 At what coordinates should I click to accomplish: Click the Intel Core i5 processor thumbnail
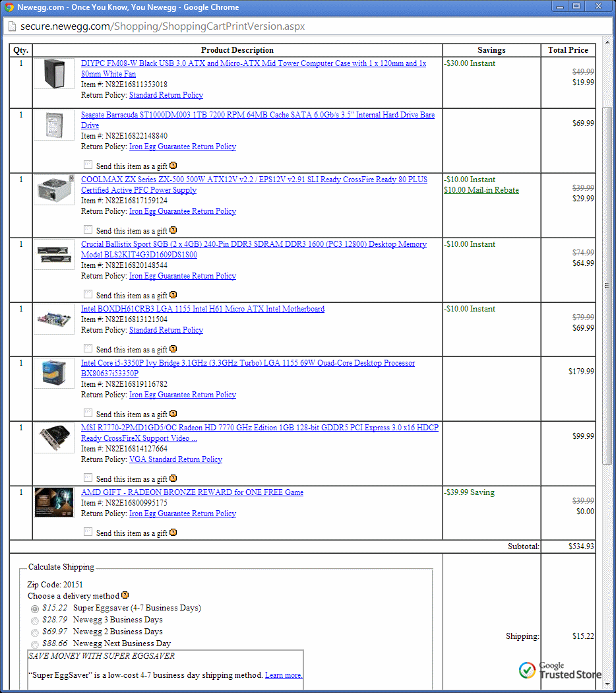[x=54, y=374]
